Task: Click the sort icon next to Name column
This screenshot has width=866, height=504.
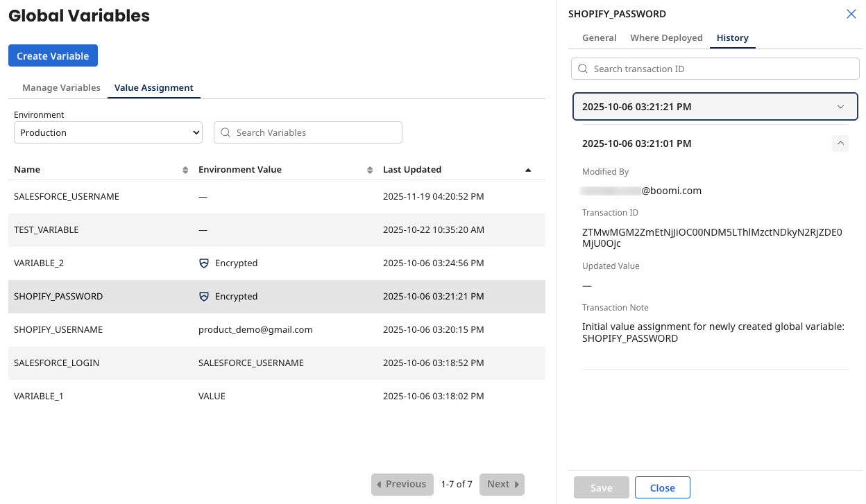Action: [x=185, y=169]
